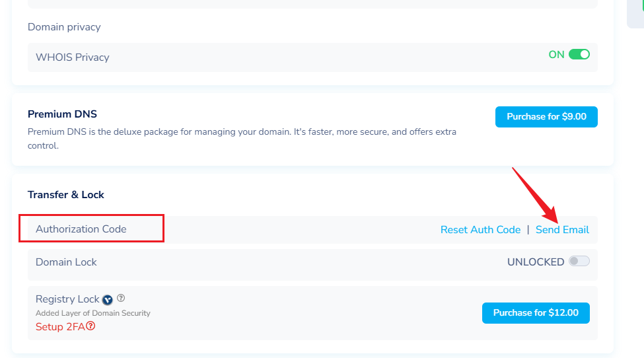
Task: Click the red help icon after Setup 2FA
Action: pyautogui.click(x=90, y=326)
